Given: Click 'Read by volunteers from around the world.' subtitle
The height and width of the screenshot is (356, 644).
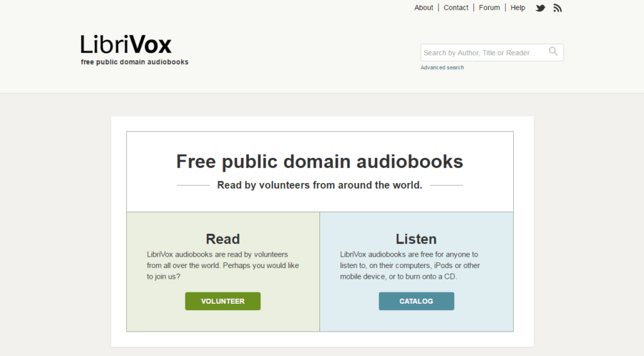Looking at the screenshot, I should tap(319, 185).
